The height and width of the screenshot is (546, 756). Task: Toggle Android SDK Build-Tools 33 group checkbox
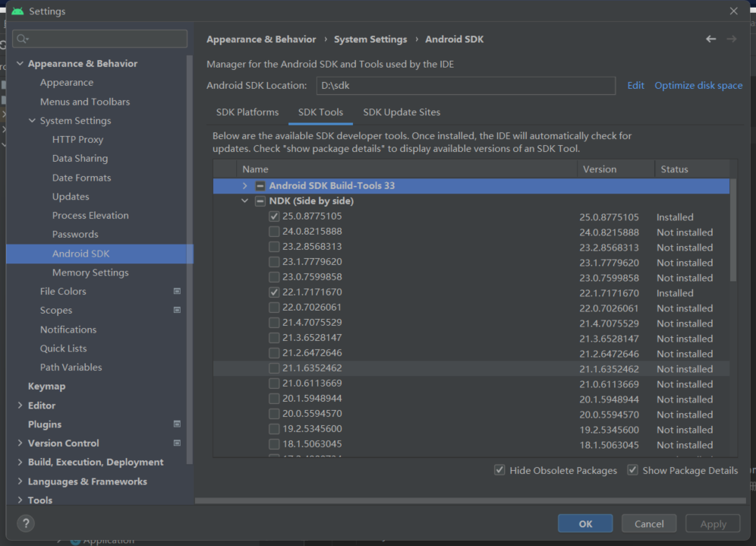pos(260,186)
